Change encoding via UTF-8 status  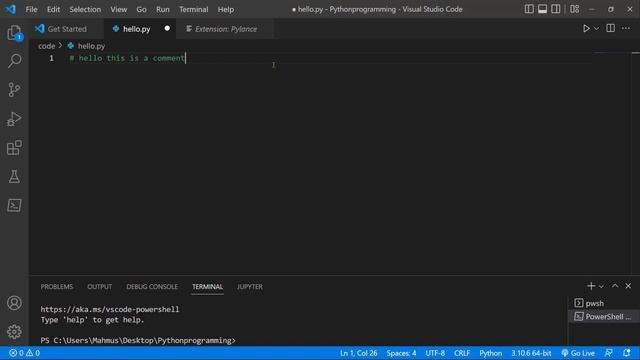435,353
